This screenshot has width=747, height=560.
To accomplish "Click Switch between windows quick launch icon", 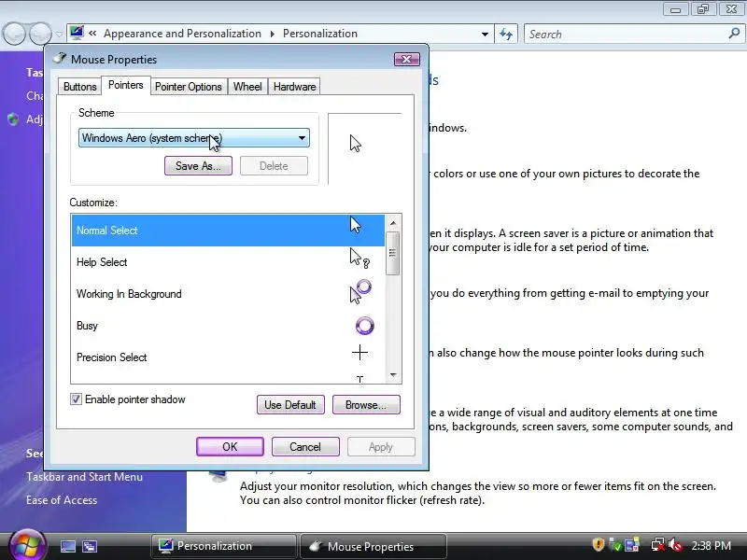I will click(x=90, y=547).
